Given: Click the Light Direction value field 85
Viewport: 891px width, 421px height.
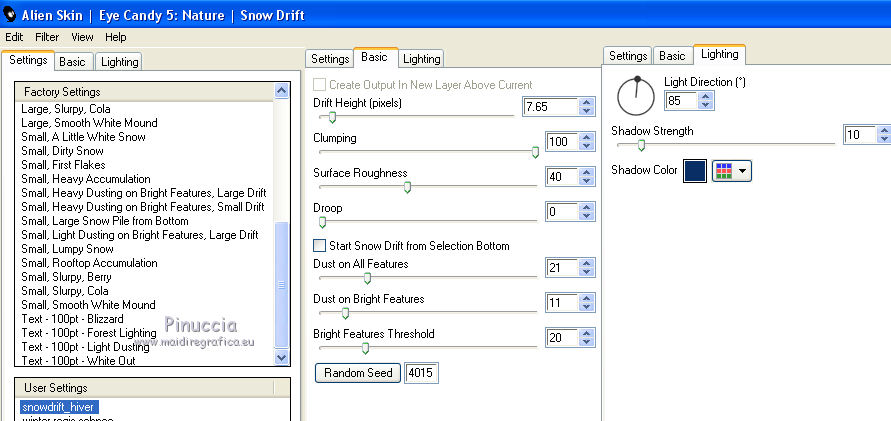Looking at the screenshot, I should (x=681, y=101).
